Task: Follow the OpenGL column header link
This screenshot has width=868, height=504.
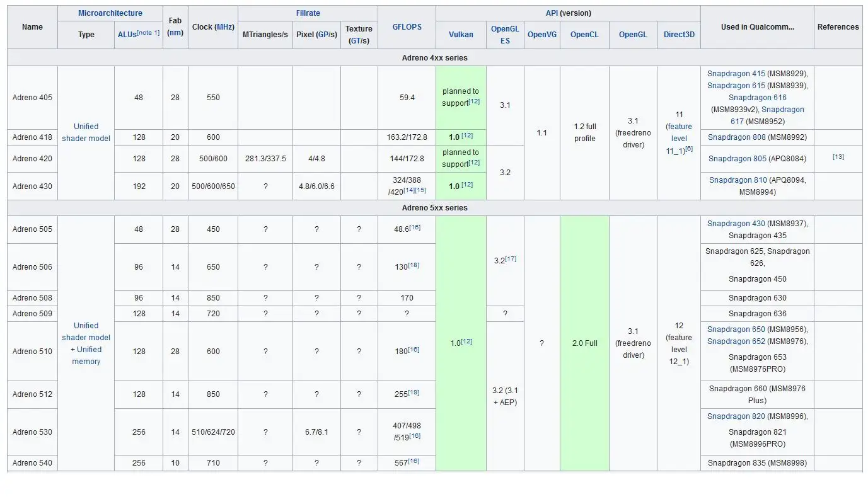Action: click(633, 35)
